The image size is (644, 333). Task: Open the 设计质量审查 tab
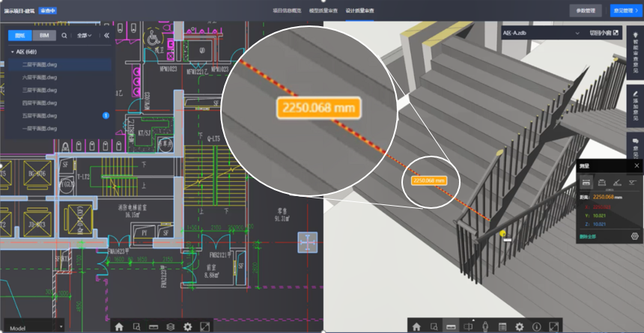[x=359, y=10]
